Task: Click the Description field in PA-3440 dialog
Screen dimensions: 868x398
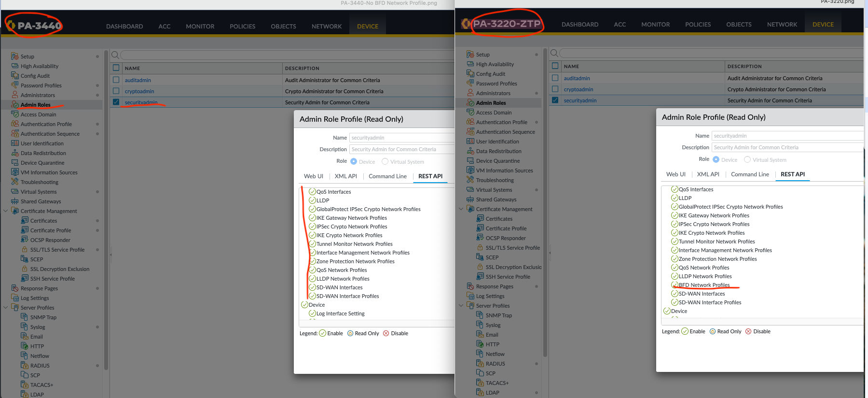Action: pos(402,149)
